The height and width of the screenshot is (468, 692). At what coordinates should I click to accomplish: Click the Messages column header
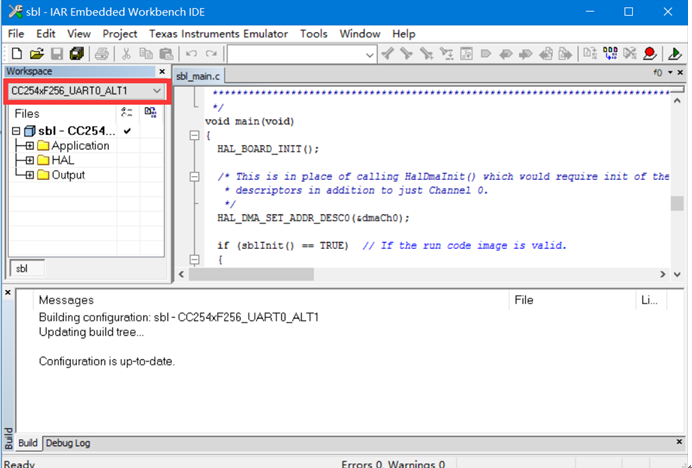[271, 300]
